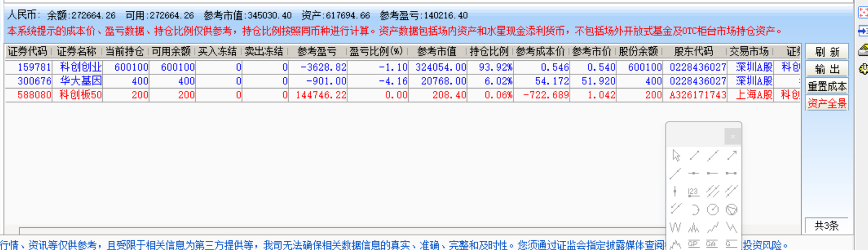The image size is (868, 250).
Task: Select the GA line tool
Action: point(711,244)
